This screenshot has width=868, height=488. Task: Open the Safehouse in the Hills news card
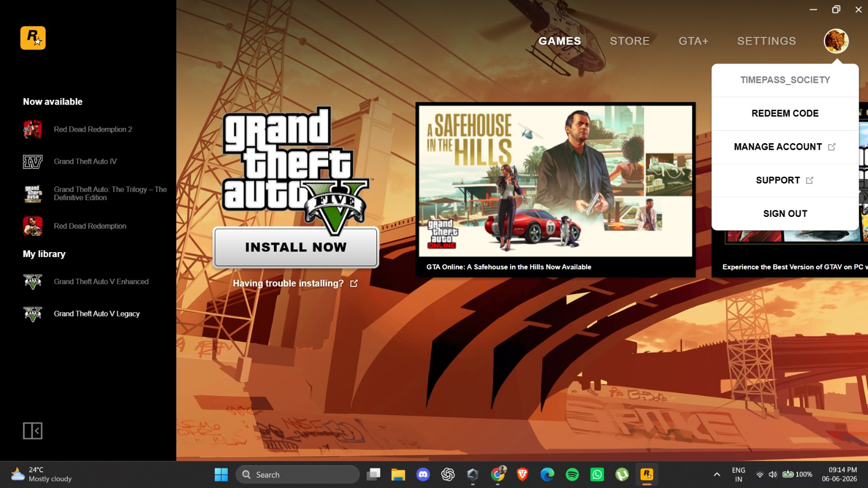556,190
